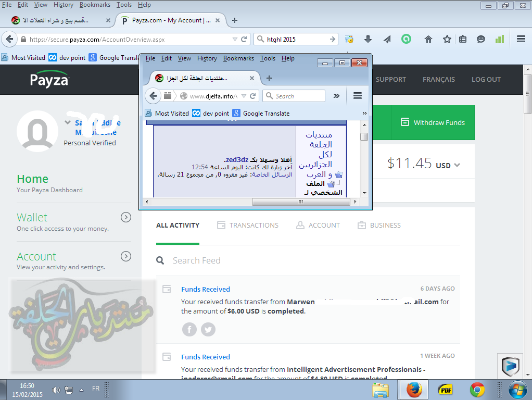Click the Payza logo

click(49, 80)
